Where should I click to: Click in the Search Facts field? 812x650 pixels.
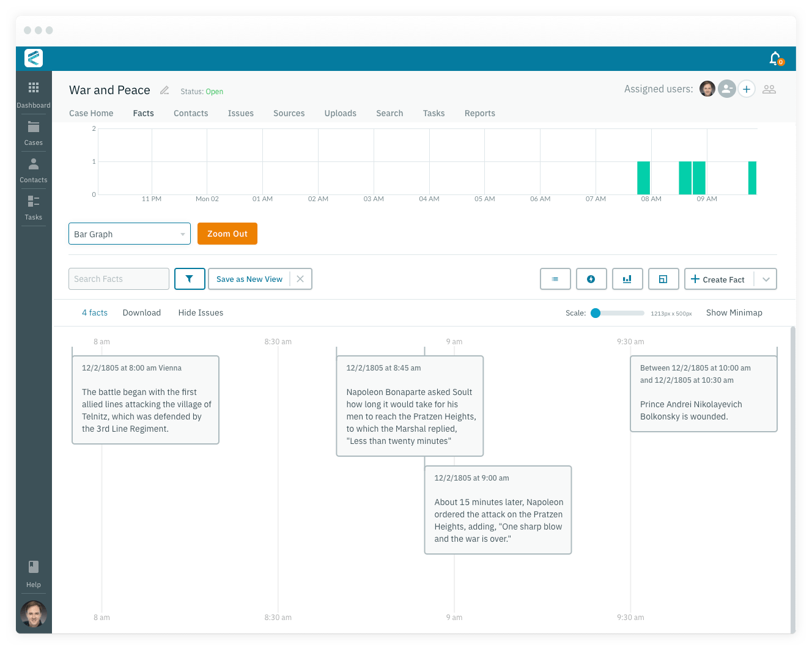click(x=119, y=279)
